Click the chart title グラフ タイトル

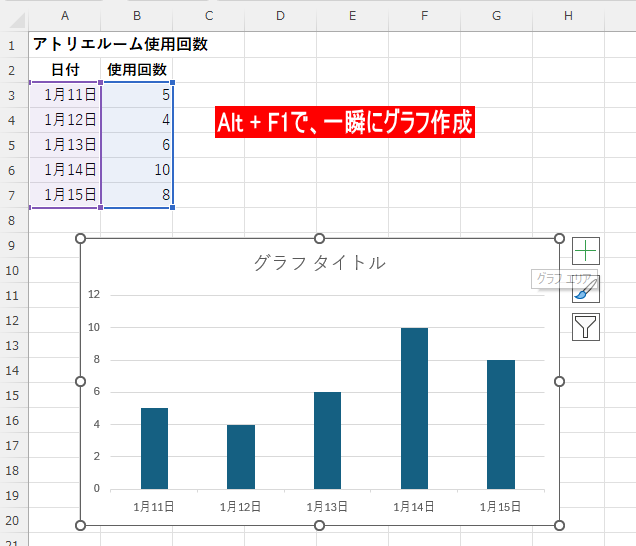pos(320,262)
